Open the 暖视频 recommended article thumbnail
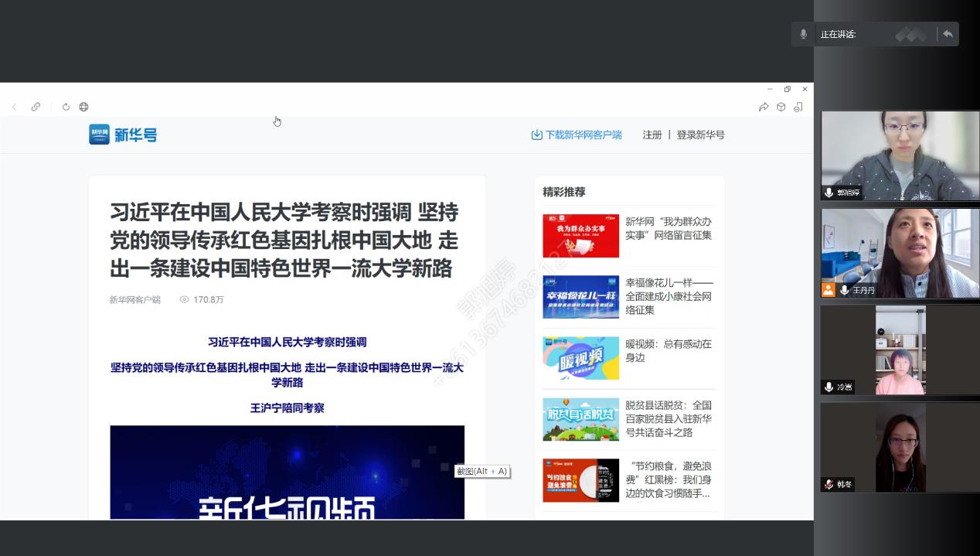Viewport: 980px width, 556px height. coord(580,358)
